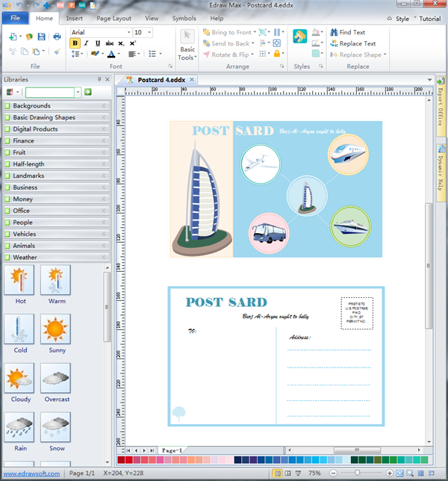Close the Postcard 4.eddx document tab
This screenshot has height=481, width=448.
pos(192,79)
